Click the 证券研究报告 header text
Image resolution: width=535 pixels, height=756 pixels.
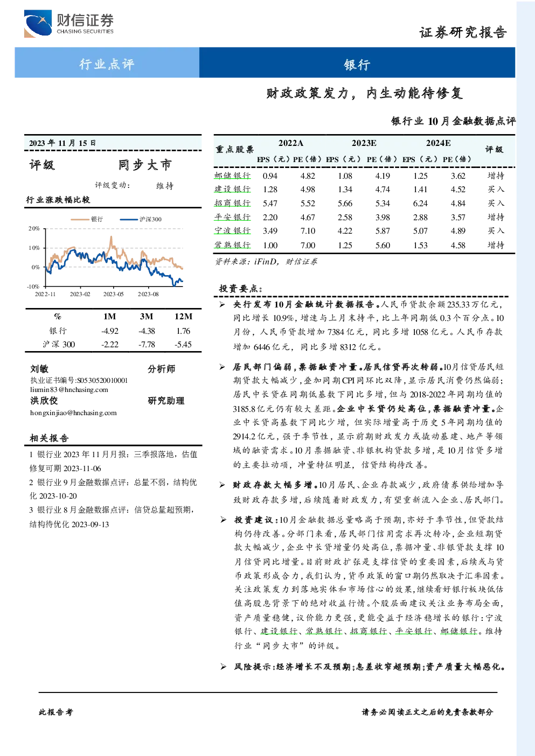(463, 32)
